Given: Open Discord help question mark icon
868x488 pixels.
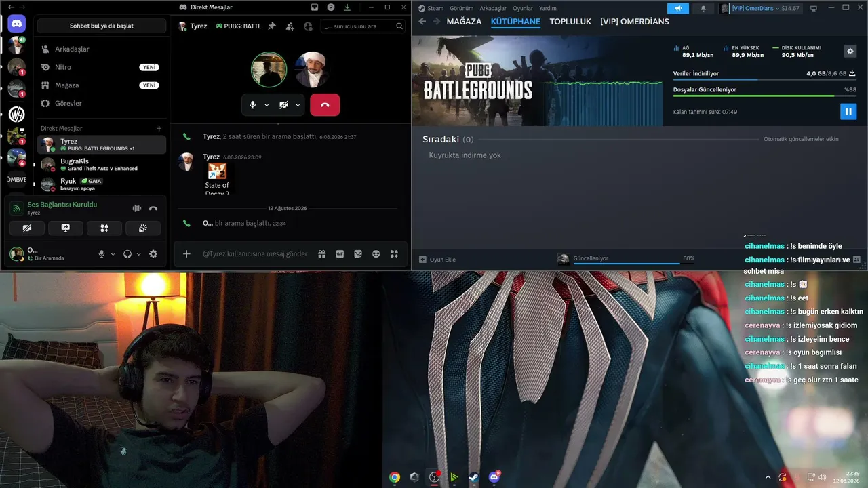Looking at the screenshot, I should click(x=331, y=7).
